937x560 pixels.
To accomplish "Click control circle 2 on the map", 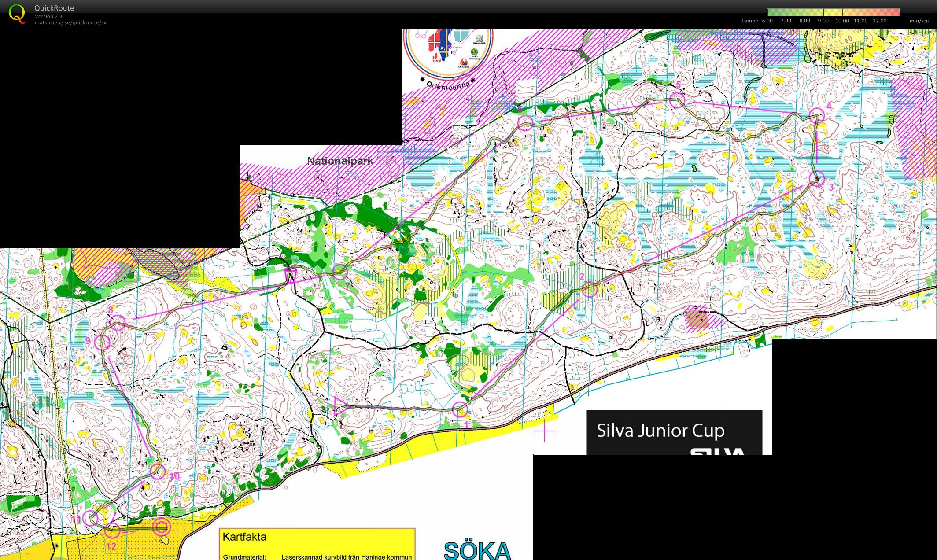I will coord(589,289).
